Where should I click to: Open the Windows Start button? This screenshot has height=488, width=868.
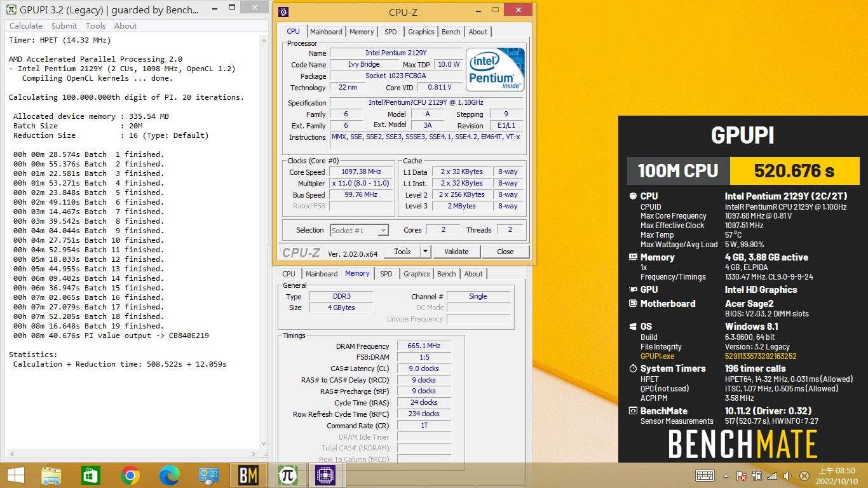[15, 475]
